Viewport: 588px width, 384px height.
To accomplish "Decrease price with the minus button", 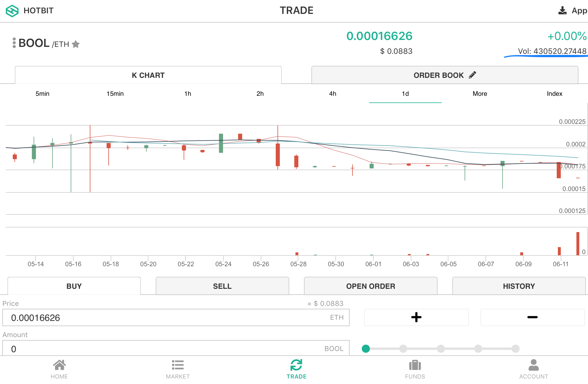I will tap(532, 317).
